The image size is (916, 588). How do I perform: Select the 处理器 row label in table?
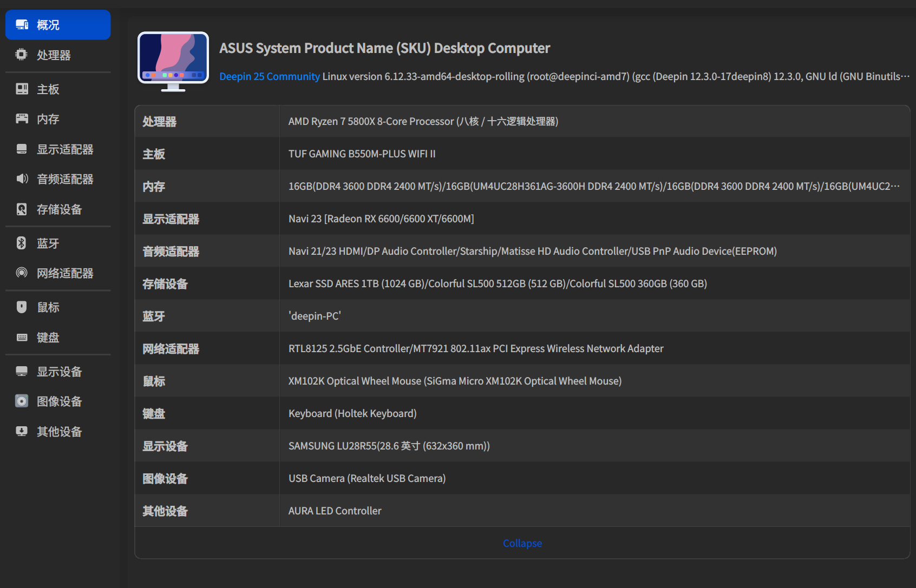click(x=160, y=122)
